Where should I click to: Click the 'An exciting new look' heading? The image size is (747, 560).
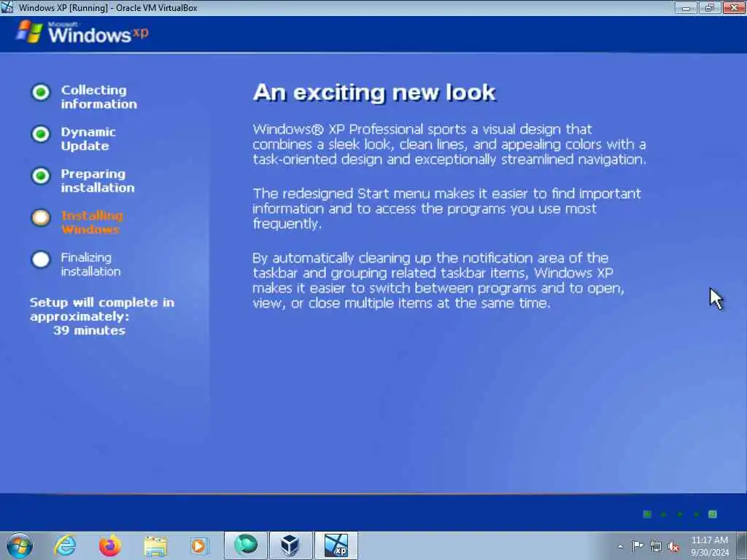pos(374,92)
